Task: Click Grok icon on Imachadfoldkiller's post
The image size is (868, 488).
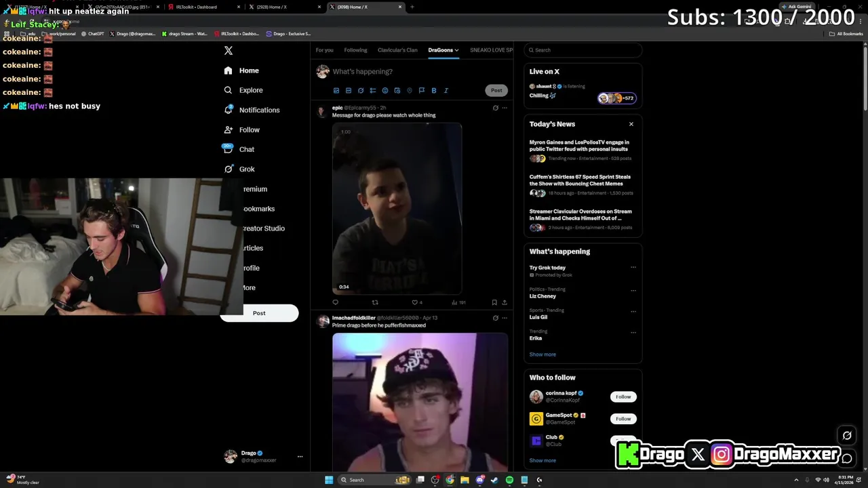Action: [495, 317]
